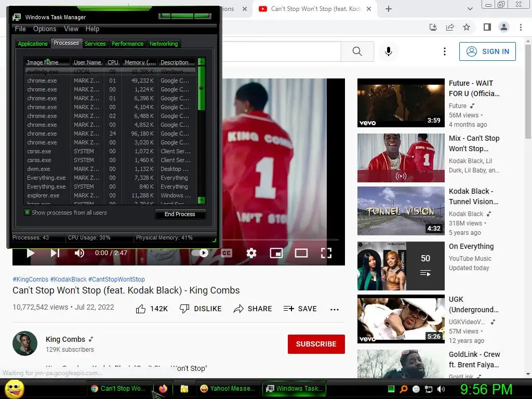Image resolution: width=532 pixels, height=399 pixels.
Task: Activate miniplayer mode icon
Action: (276, 253)
